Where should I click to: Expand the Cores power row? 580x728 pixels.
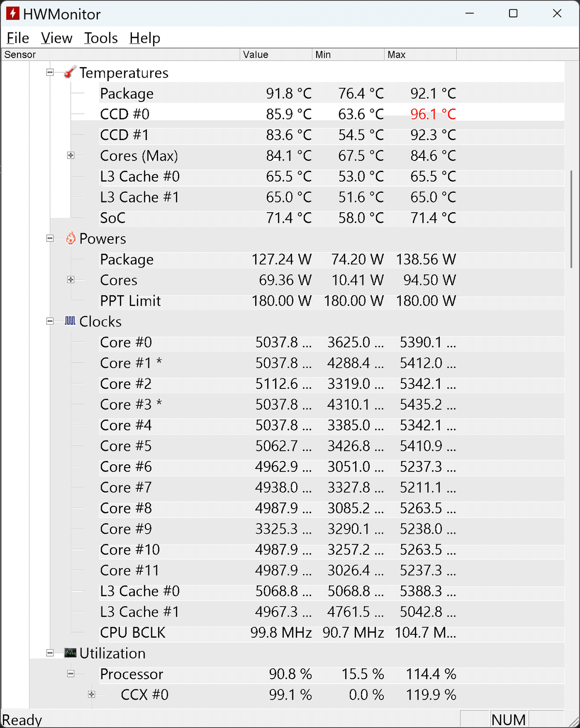coord(71,280)
